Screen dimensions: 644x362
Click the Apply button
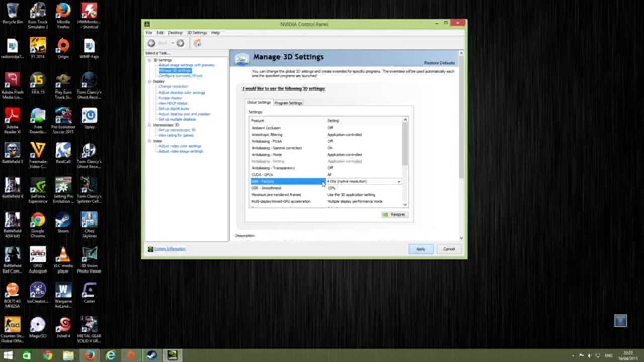click(x=421, y=249)
